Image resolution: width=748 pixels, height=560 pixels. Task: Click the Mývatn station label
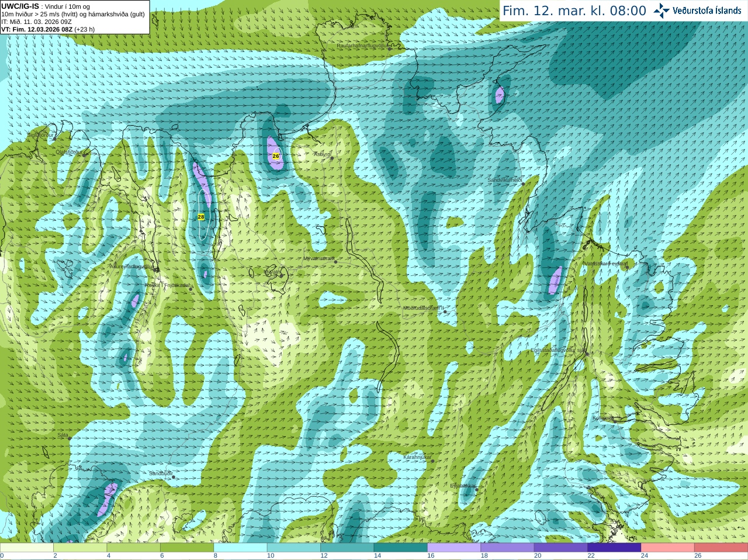pyautogui.click(x=272, y=272)
